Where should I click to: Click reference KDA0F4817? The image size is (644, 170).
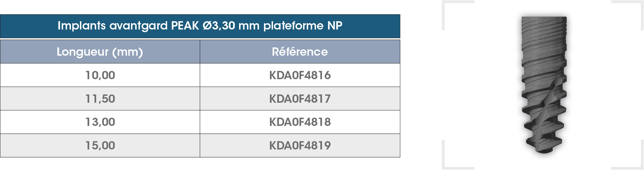(x=300, y=99)
